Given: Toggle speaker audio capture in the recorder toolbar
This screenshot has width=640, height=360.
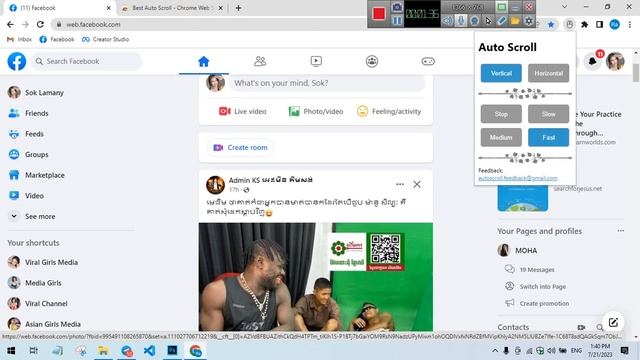Looking at the screenshot, I should point(448,20).
